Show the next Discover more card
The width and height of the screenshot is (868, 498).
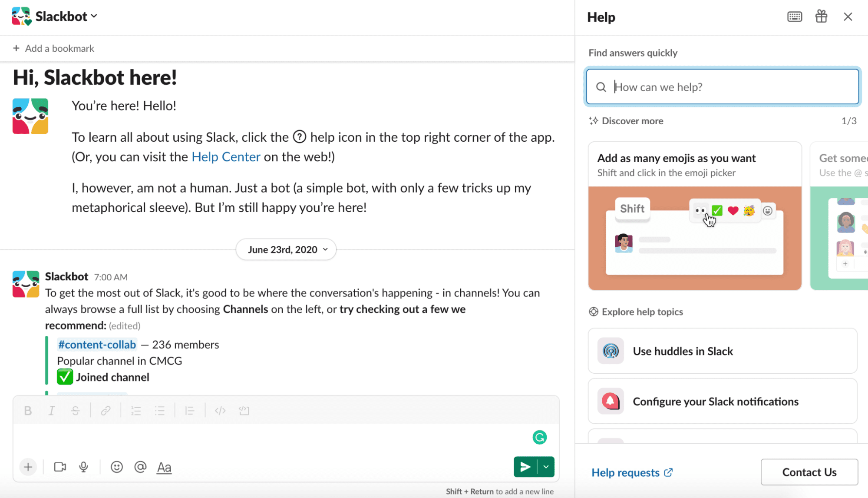[x=839, y=216]
